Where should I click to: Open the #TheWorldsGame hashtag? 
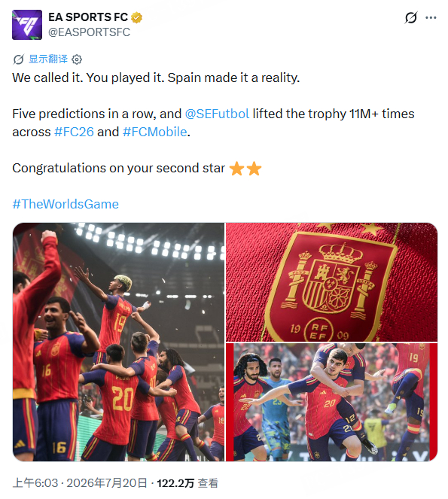pos(66,204)
